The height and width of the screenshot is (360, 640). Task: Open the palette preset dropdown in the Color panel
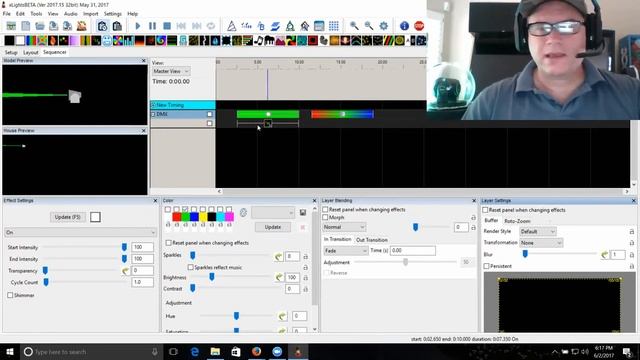click(273, 213)
